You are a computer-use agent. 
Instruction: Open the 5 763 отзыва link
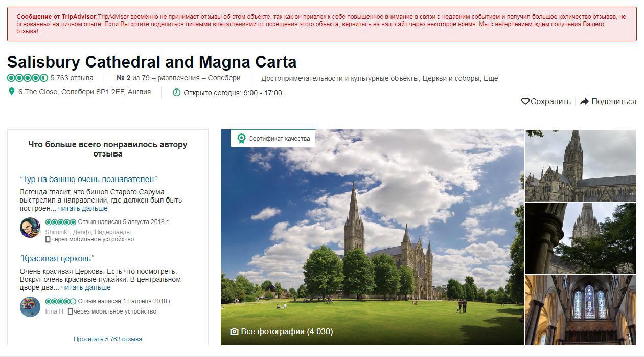tap(72, 78)
